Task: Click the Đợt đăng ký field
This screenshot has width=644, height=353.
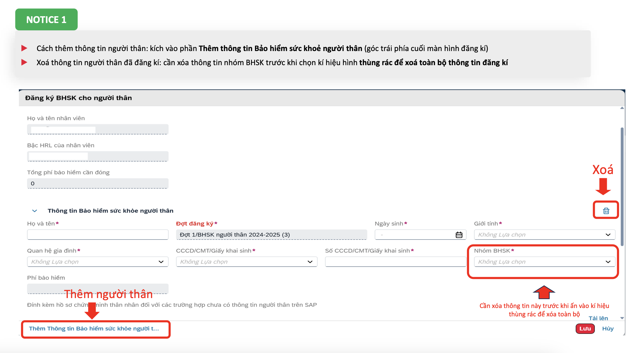Action: pyautogui.click(x=271, y=235)
